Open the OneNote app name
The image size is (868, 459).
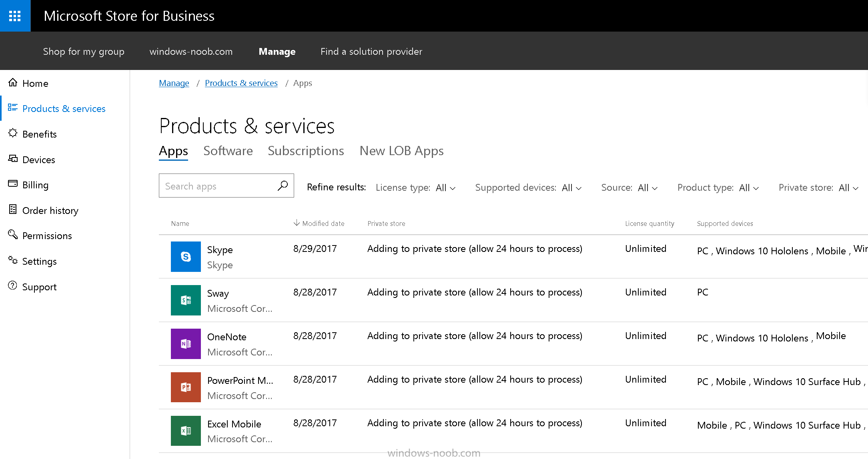coord(227,337)
